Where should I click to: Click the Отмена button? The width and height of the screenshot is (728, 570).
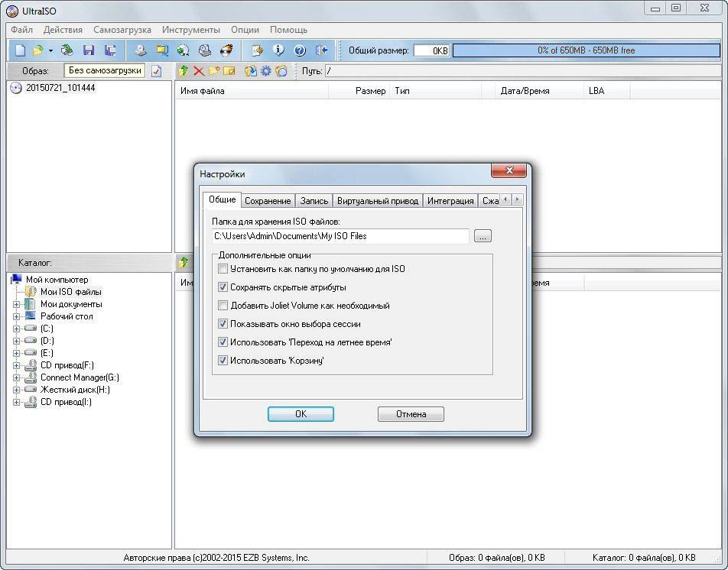pyautogui.click(x=411, y=414)
